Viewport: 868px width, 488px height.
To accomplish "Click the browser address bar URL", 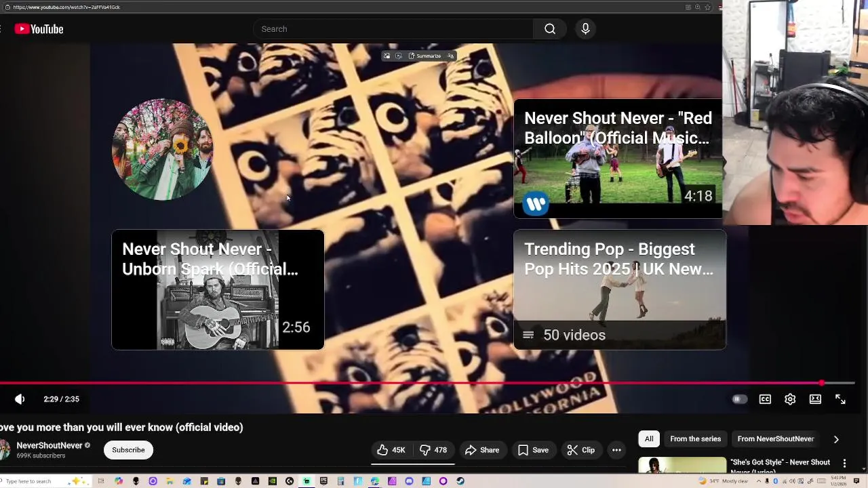I will coord(66,7).
